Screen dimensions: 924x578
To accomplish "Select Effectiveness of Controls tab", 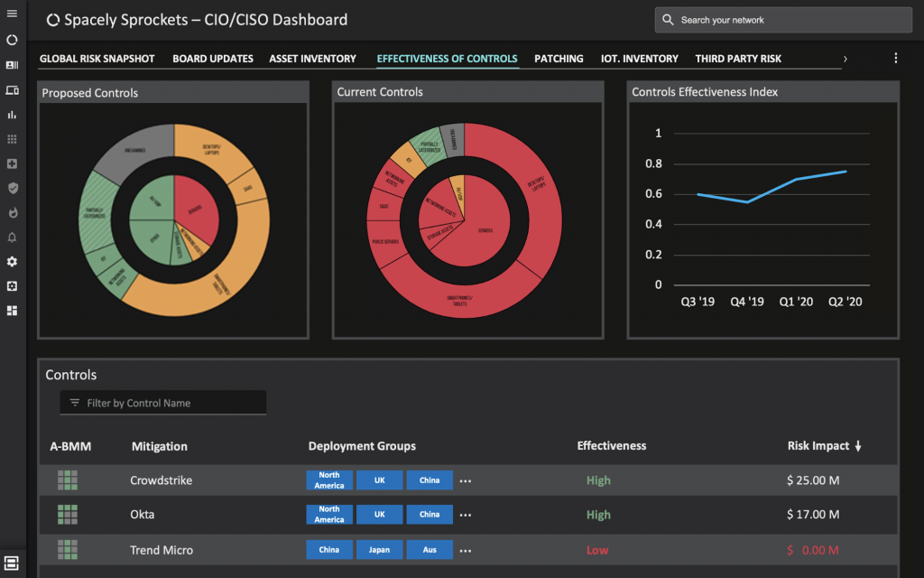I will coord(448,59).
